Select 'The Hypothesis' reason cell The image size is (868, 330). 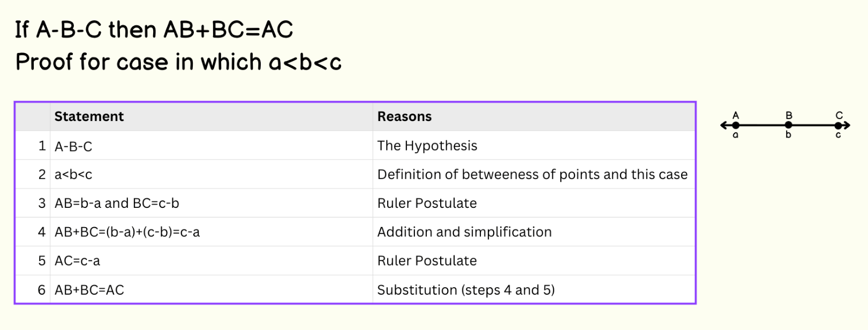point(427,146)
